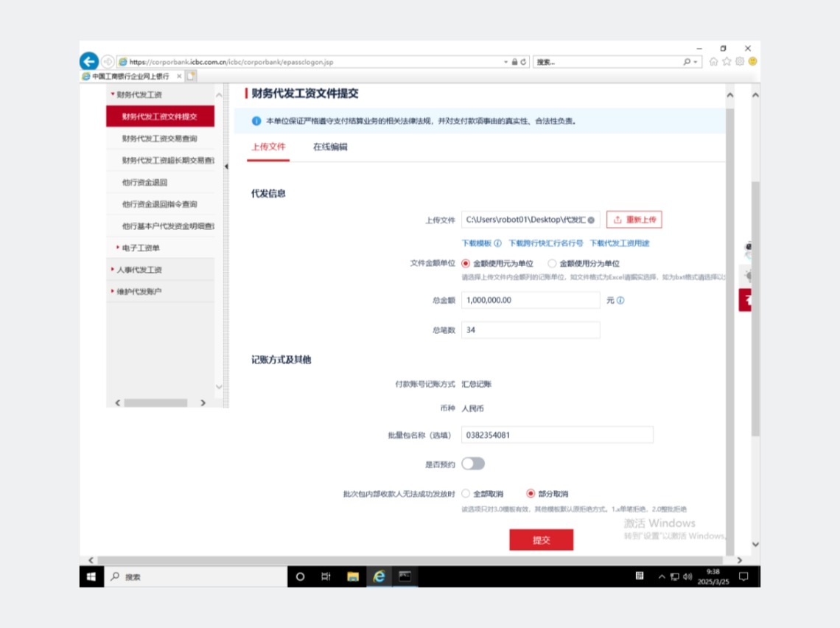This screenshot has width=840, height=628.
Task: Clear the uploaded file path with the X icon
Action: (591, 220)
